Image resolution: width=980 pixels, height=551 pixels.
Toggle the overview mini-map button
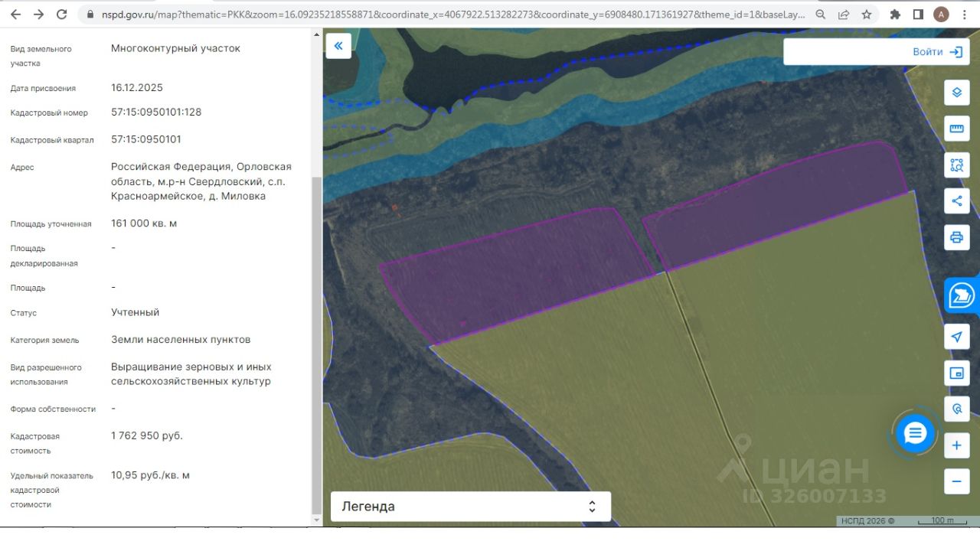point(956,373)
